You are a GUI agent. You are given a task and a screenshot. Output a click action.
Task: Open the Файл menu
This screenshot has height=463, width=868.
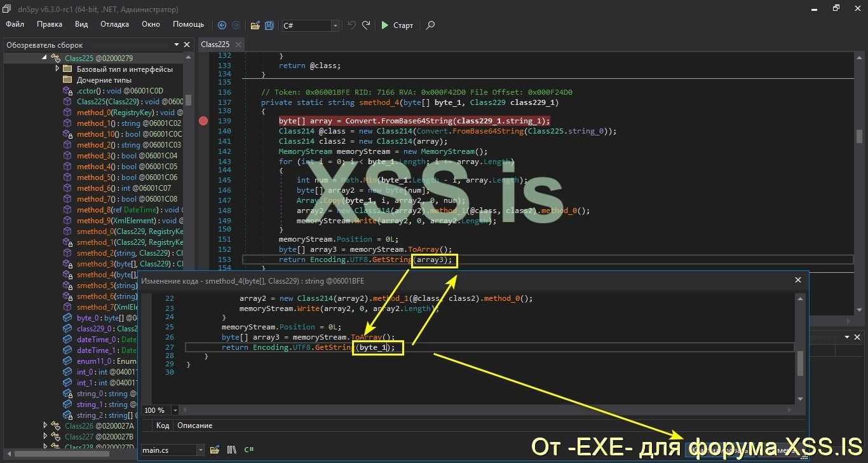point(15,24)
